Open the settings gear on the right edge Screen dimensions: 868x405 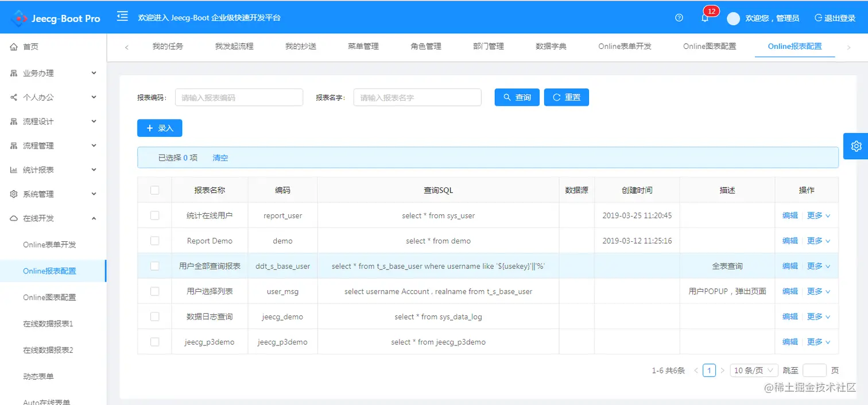[x=856, y=146]
